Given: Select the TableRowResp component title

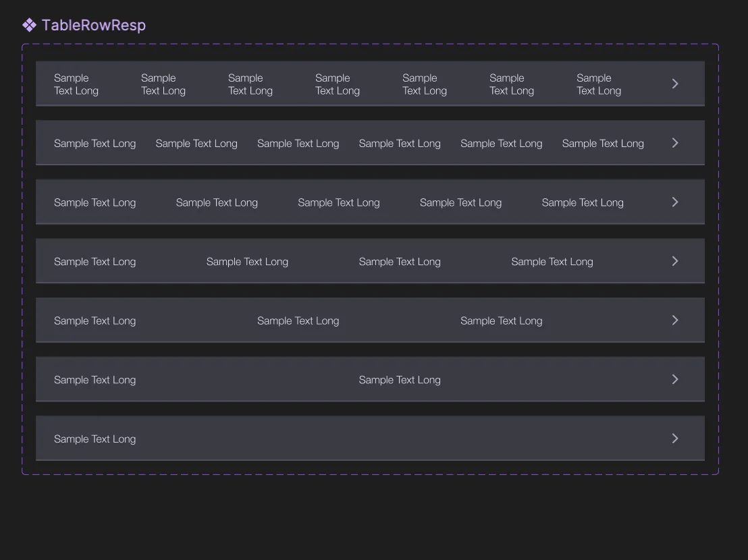Looking at the screenshot, I should coord(93,25).
